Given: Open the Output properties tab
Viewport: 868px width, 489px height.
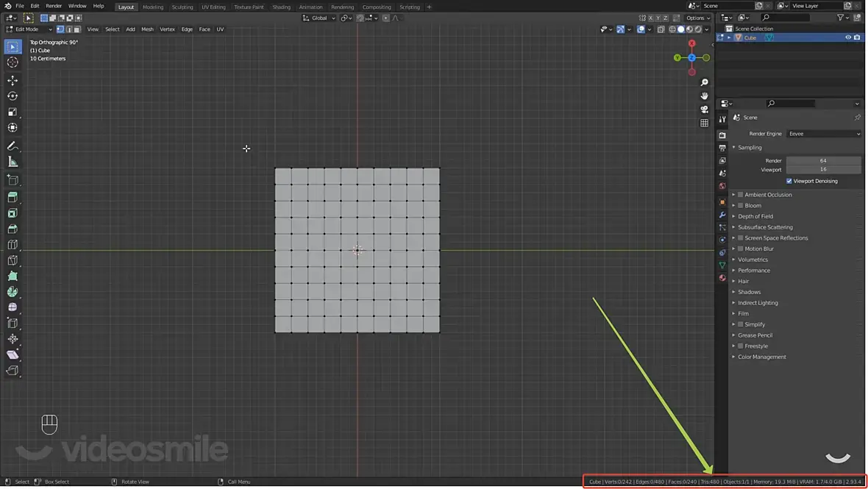Looking at the screenshot, I should pos(722,148).
